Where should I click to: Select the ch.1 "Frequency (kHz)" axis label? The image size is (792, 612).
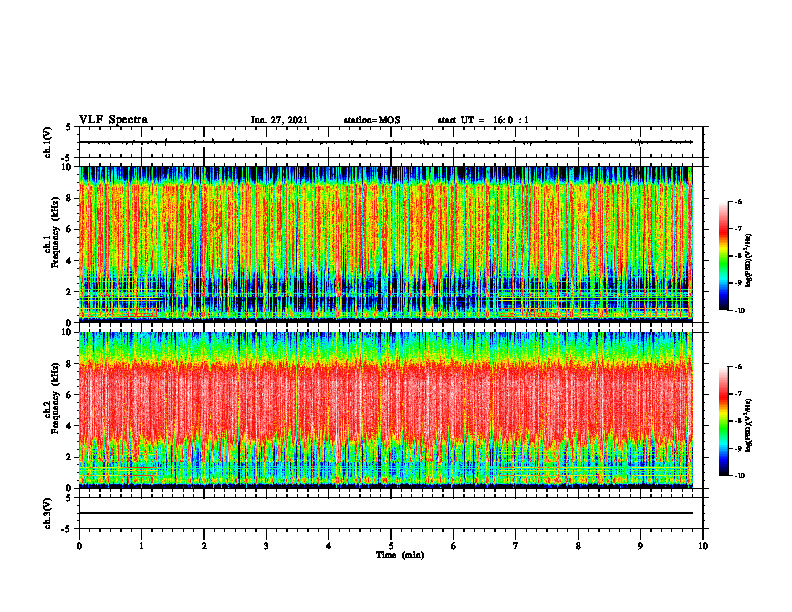(x=55, y=233)
